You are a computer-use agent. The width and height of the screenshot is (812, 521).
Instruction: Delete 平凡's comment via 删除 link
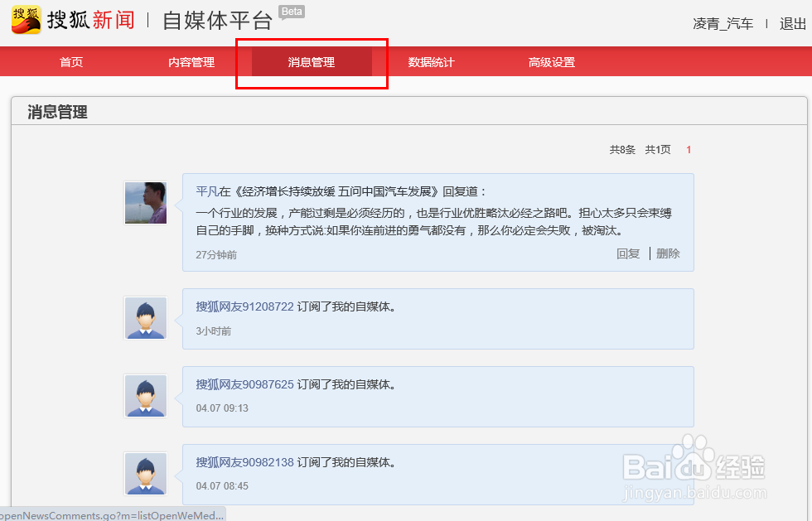point(668,253)
